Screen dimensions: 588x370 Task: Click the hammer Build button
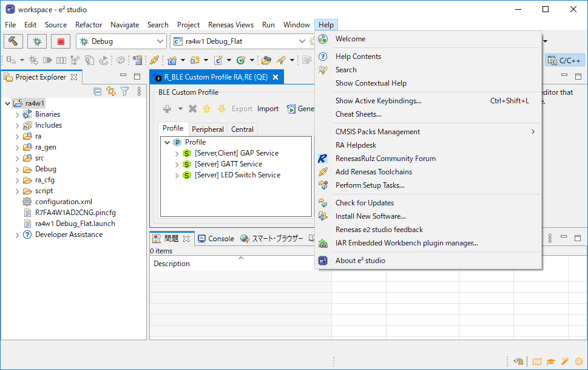[13, 41]
